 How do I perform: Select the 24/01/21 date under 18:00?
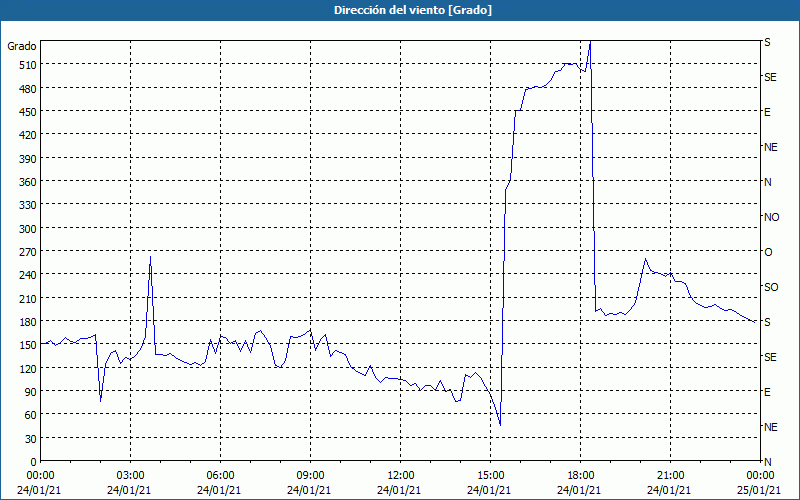click(x=580, y=490)
